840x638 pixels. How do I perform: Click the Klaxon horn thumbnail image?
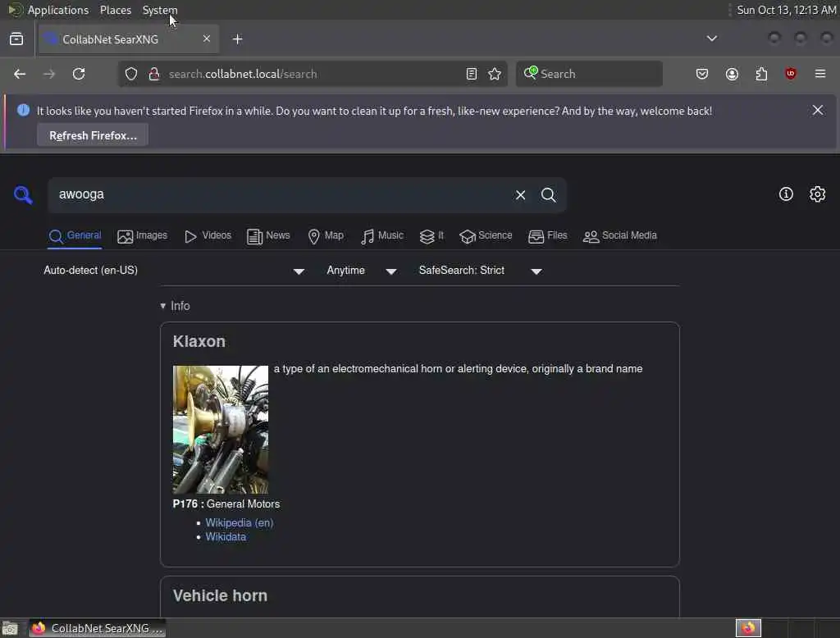point(220,430)
